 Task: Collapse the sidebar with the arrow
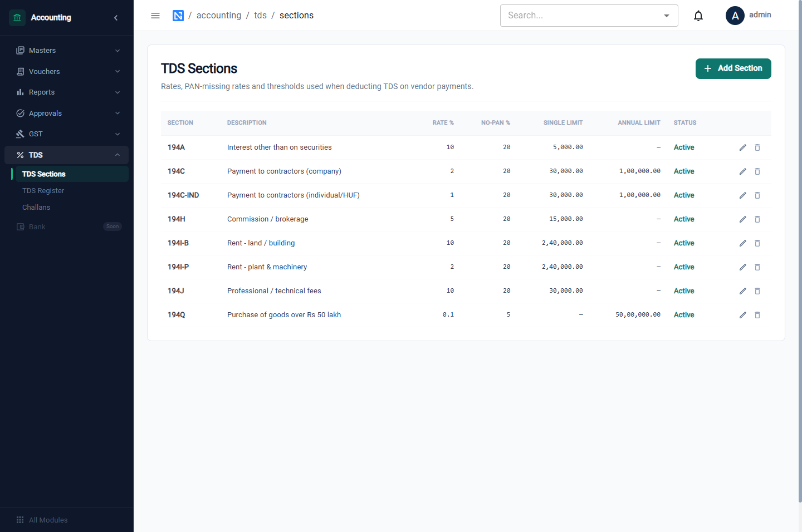[x=116, y=18]
